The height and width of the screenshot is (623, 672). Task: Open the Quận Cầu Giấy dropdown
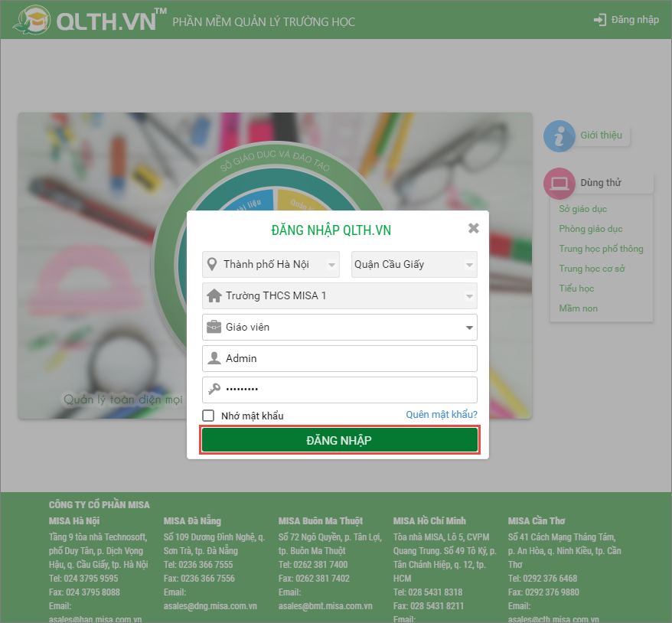[414, 264]
